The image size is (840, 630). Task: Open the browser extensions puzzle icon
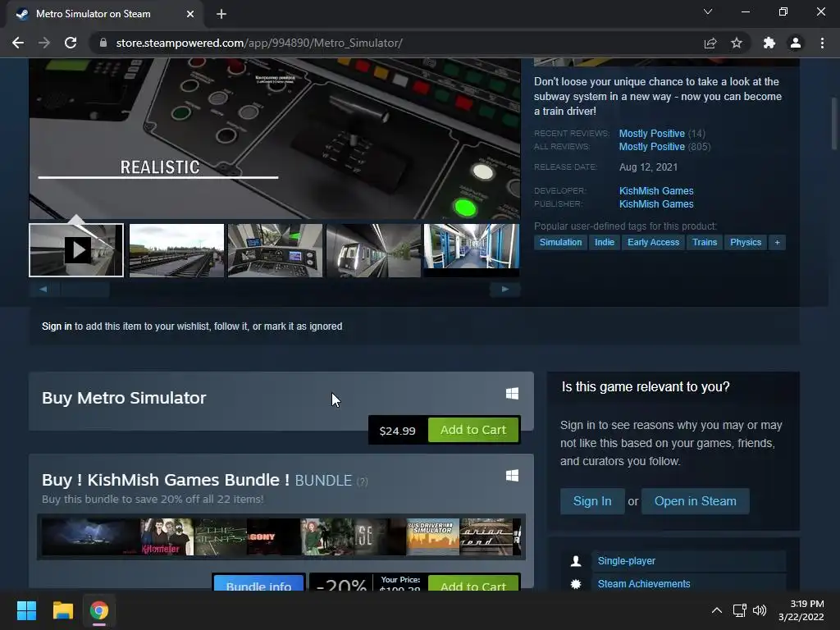click(x=769, y=43)
